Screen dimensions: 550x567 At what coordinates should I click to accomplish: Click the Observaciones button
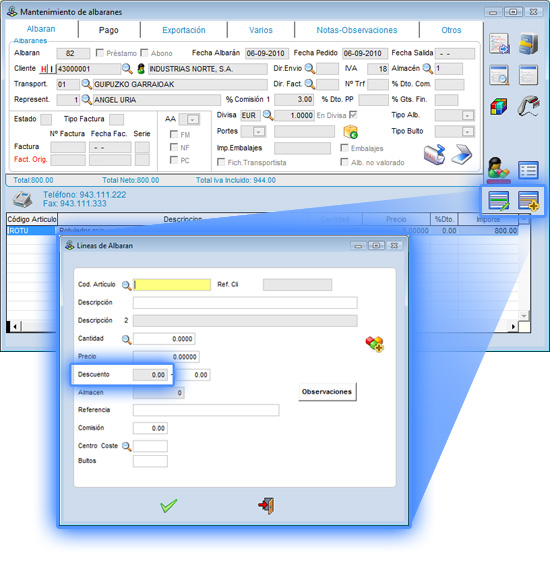coord(327,392)
